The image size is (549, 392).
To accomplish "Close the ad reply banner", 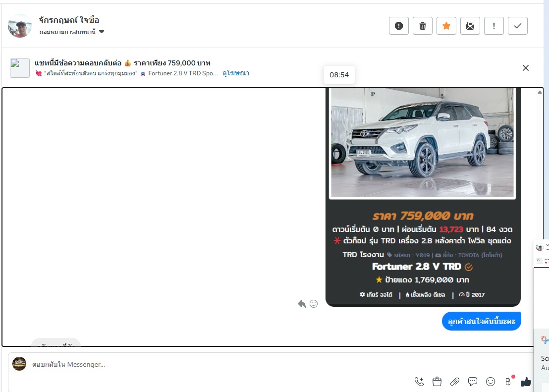I will coord(526,68).
